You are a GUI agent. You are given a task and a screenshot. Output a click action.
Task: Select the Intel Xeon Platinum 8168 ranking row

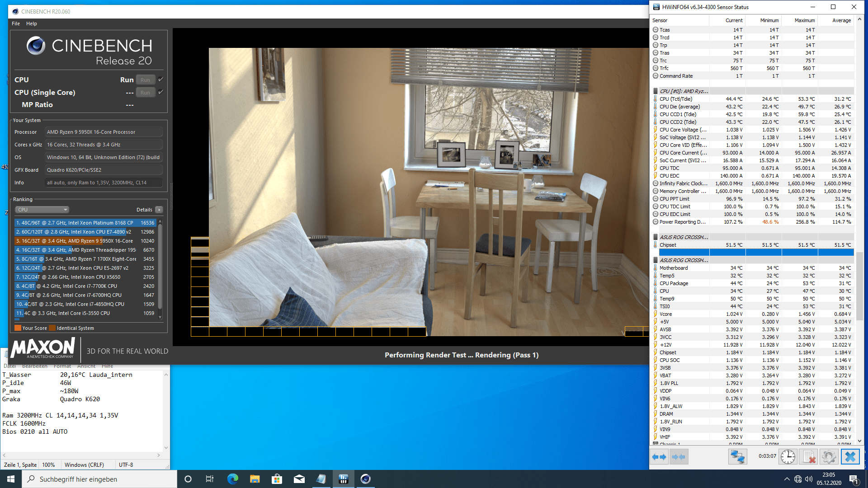pos(85,223)
